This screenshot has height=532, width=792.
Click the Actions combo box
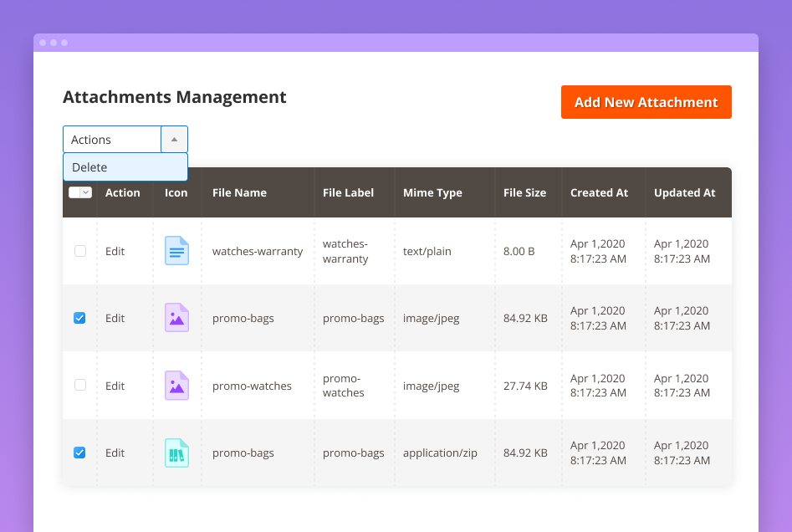tap(111, 139)
